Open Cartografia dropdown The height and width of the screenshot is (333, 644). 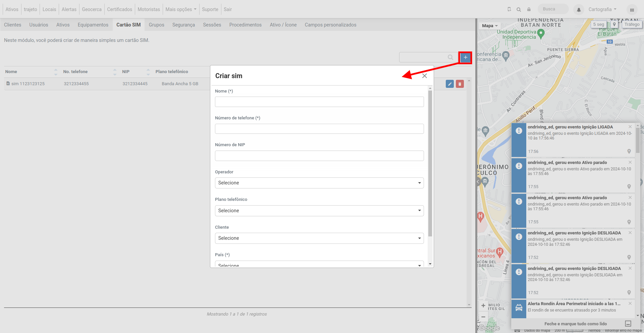(602, 9)
